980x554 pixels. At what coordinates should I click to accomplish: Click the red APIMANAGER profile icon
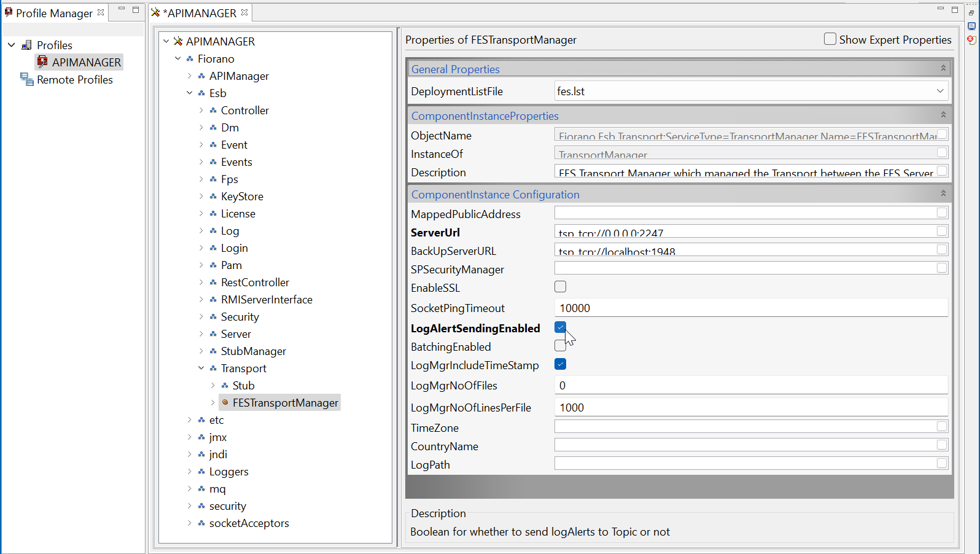tap(42, 61)
